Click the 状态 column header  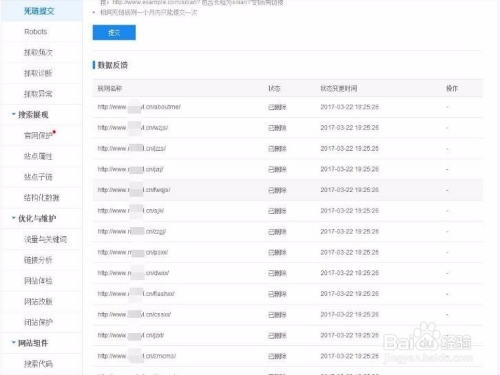(x=274, y=88)
